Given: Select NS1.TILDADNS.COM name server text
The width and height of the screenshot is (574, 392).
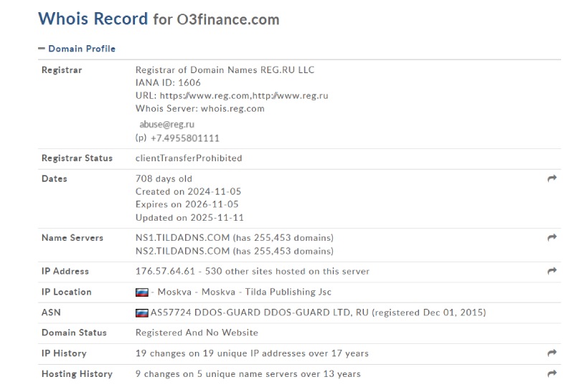Looking at the screenshot, I should tap(183, 238).
